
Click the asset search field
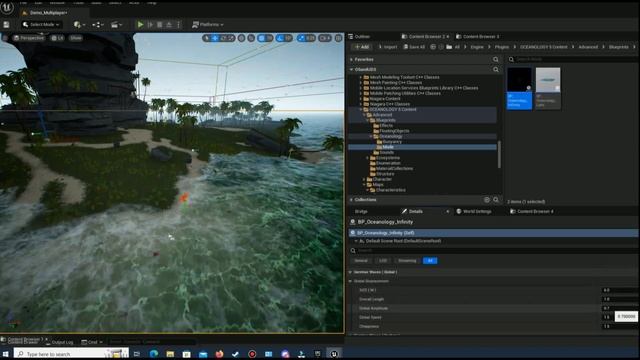[573, 60]
